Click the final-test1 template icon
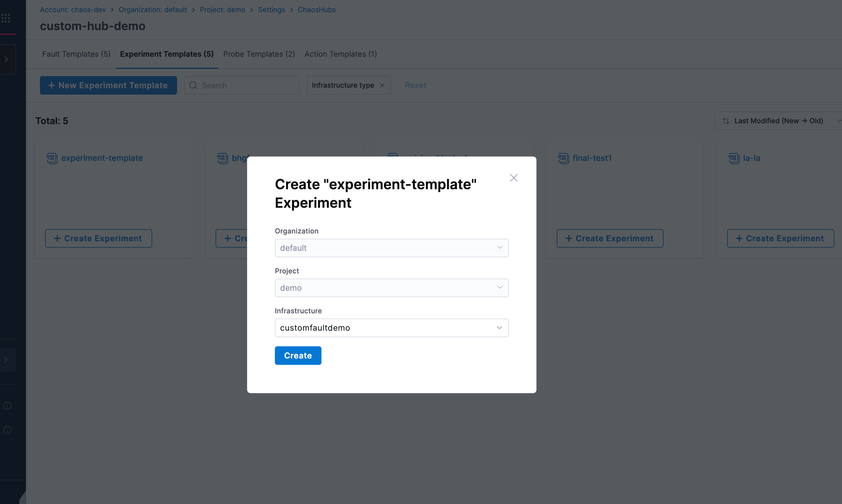 click(x=563, y=158)
